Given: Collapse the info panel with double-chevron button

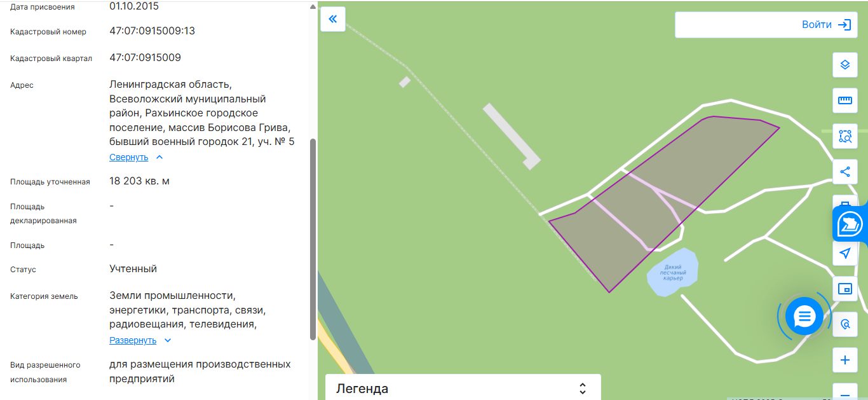Looking at the screenshot, I should tap(333, 19).
